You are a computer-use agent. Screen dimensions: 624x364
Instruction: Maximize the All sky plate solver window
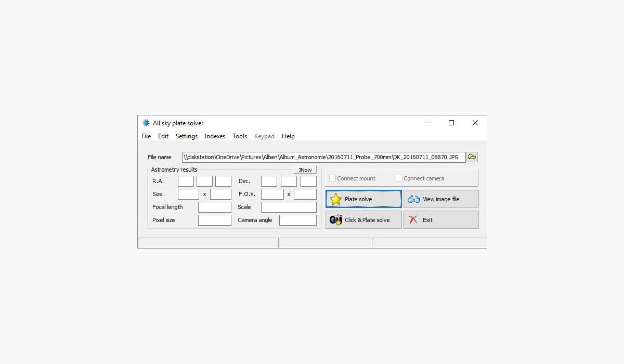451,123
